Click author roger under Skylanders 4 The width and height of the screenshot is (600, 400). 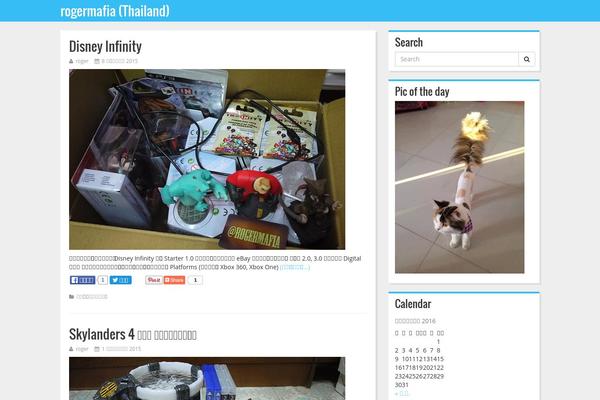click(82, 349)
